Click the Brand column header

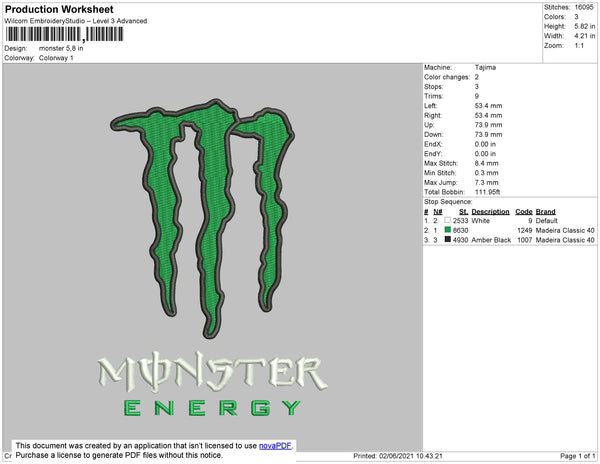point(545,211)
